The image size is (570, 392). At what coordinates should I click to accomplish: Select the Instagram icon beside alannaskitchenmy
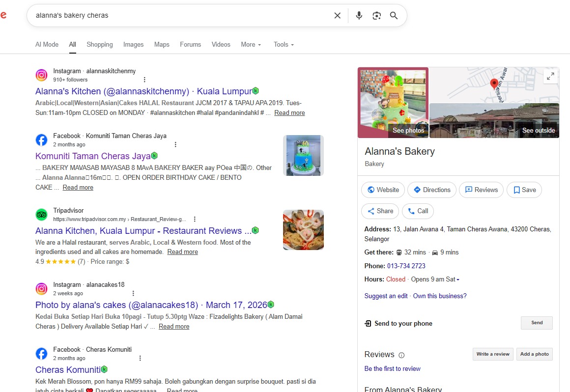pyautogui.click(x=41, y=75)
